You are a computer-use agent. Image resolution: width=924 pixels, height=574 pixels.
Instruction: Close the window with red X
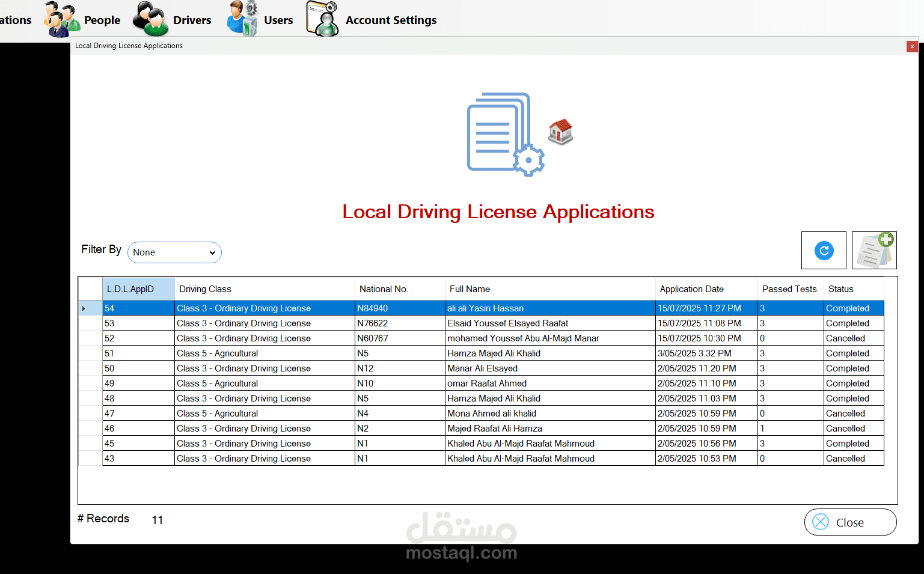click(x=912, y=46)
